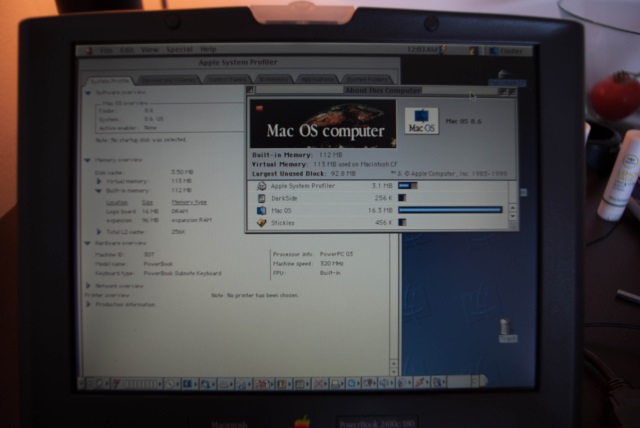The height and width of the screenshot is (428, 640).
Task: Open the File menu
Action: pos(106,50)
